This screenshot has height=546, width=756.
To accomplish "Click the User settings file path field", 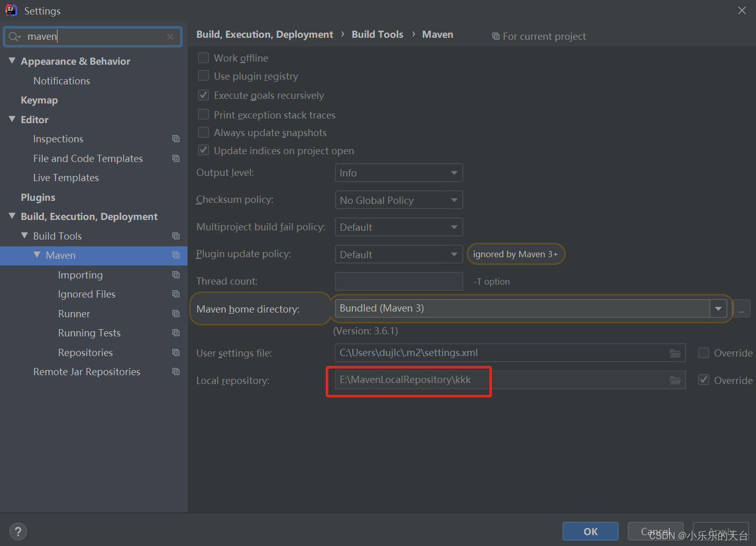I will [510, 353].
